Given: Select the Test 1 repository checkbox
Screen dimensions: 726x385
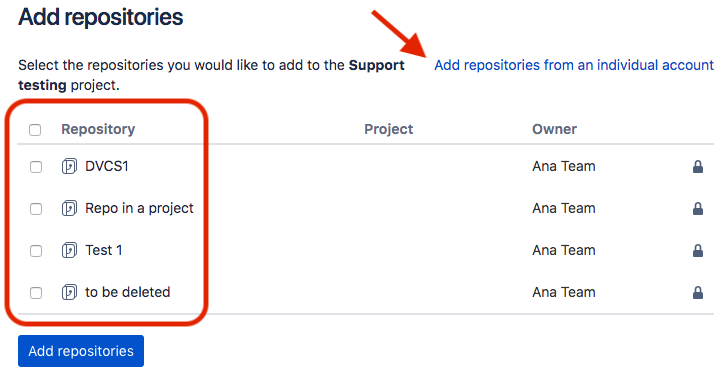Looking at the screenshot, I should pyautogui.click(x=36, y=251).
